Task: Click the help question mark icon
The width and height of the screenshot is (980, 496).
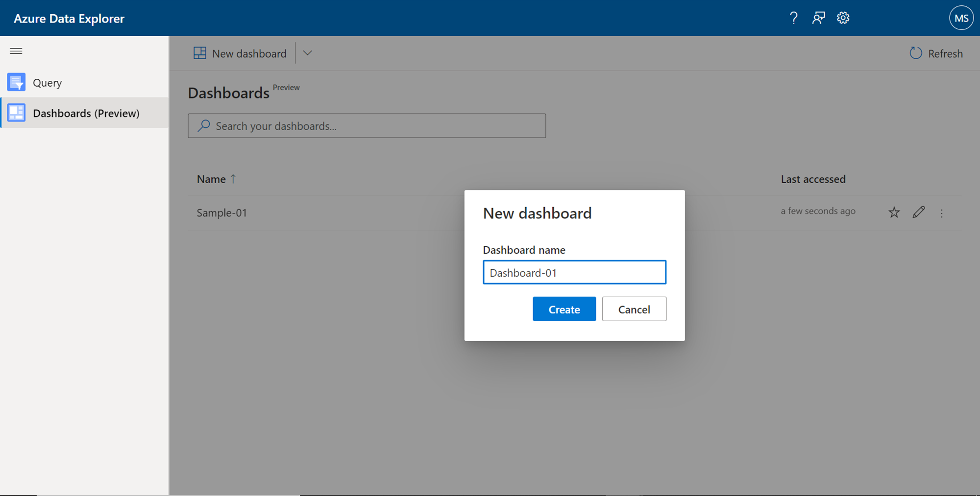Action: tap(793, 18)
